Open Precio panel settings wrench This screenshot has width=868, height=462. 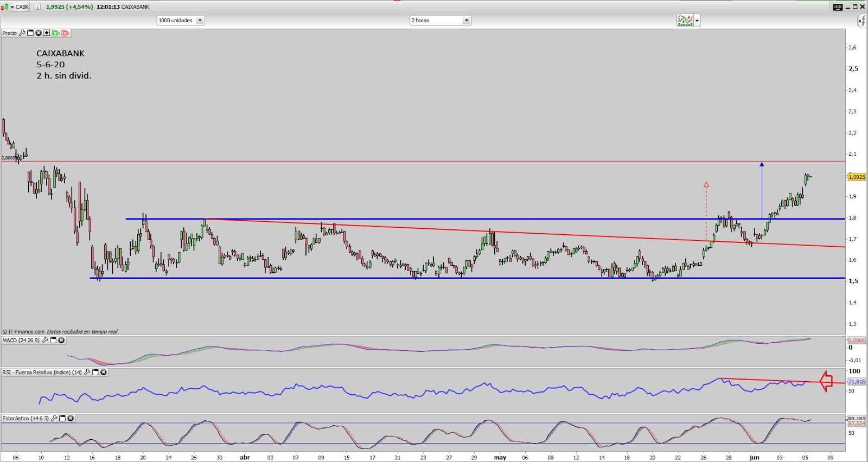coord(22,33)
